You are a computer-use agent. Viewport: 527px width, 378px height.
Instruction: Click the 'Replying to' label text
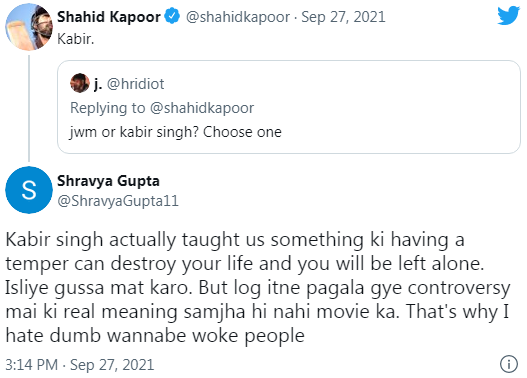pyautogui.click(x=108, y=108)
